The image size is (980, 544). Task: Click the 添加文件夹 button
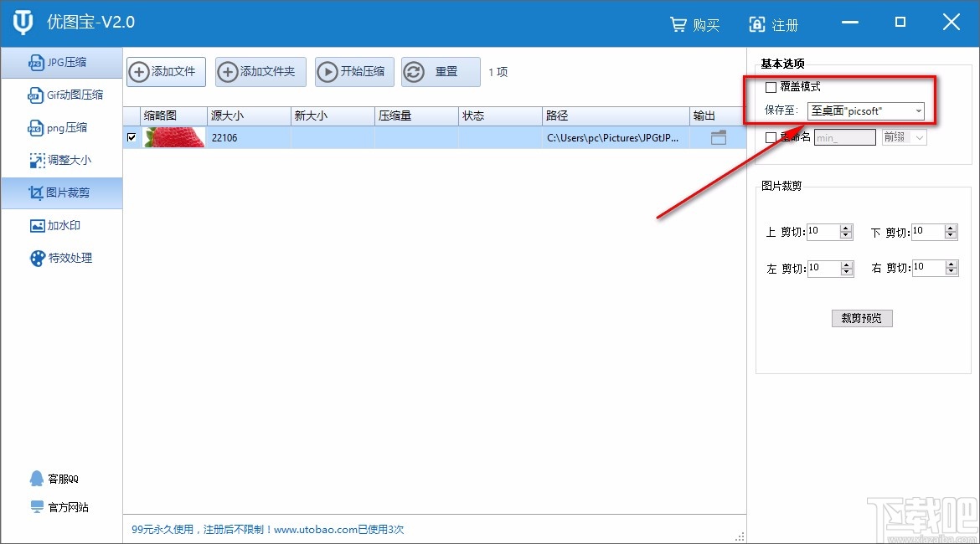coord(260,72)
